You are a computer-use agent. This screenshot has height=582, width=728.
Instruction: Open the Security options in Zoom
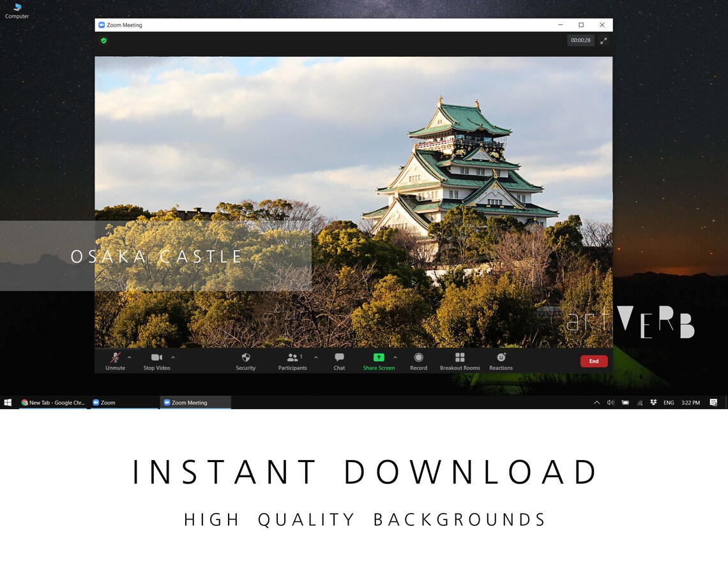(x=245, y=361)
